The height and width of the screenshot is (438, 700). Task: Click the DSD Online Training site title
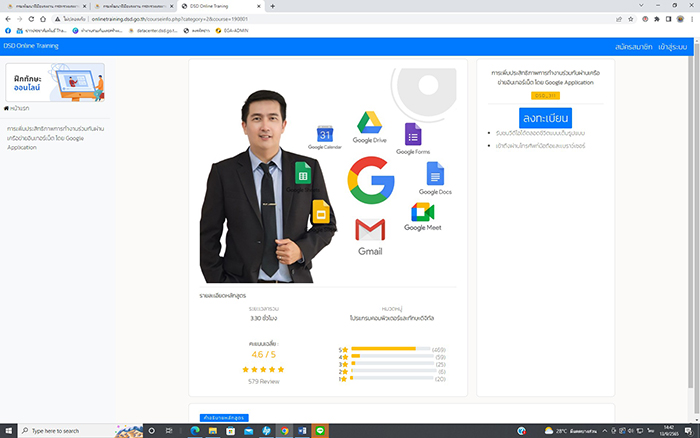[31, 46]
